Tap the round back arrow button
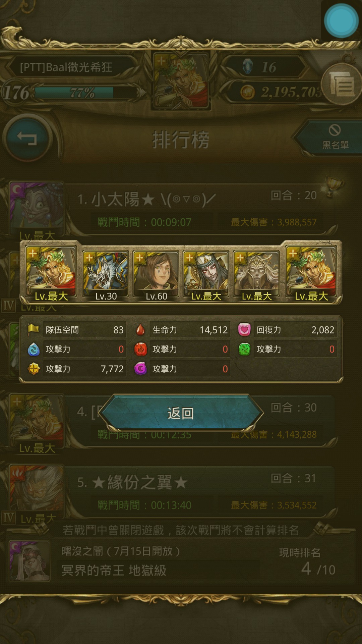 (x=27, y=138)
